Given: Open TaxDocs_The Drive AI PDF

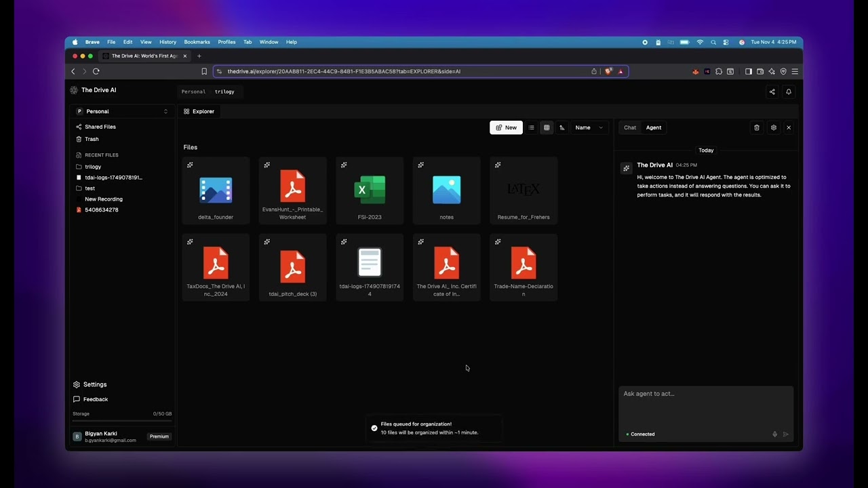Looking at the screenshot, I should (x=216, y=268).
